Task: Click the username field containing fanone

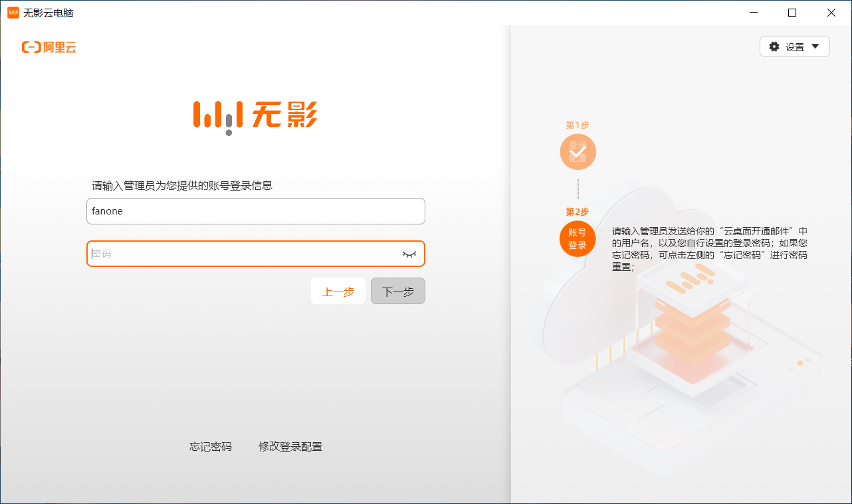Action: (256, 211)
